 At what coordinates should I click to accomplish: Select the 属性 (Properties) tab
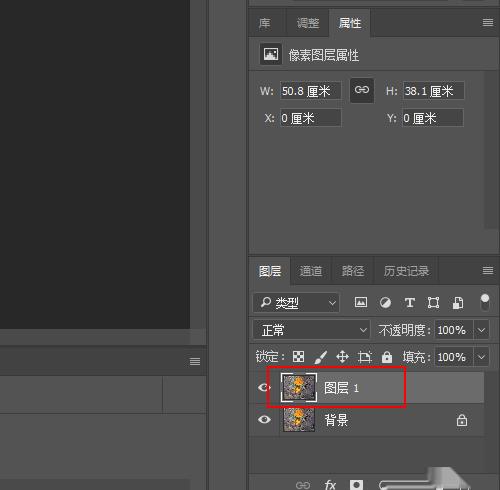pos(350,23)
